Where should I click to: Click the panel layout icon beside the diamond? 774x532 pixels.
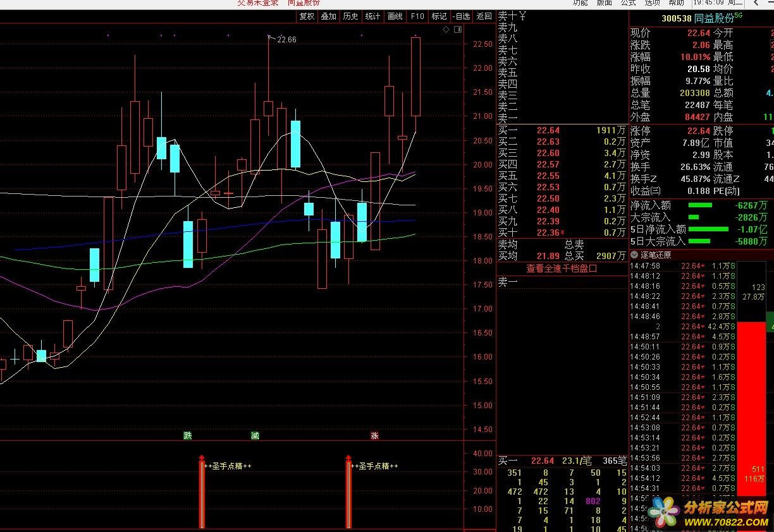pyautogui.click(x=458, y=30)
